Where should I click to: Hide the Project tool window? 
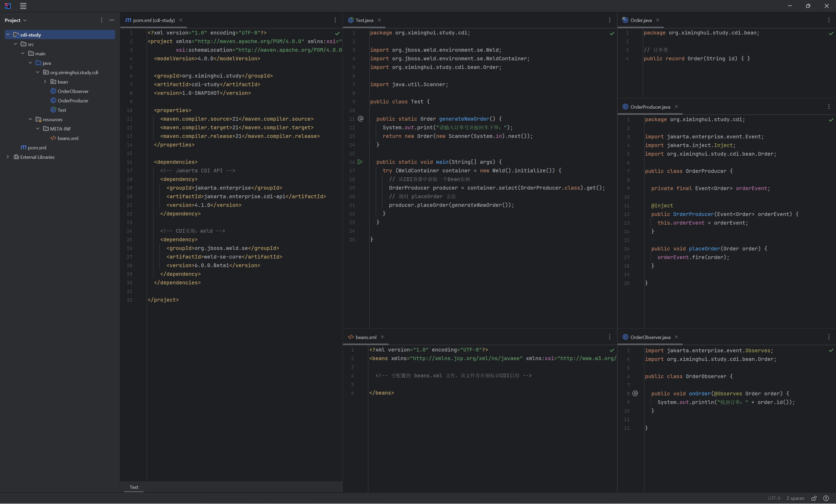pyautogui.click(x=112, y=20)
